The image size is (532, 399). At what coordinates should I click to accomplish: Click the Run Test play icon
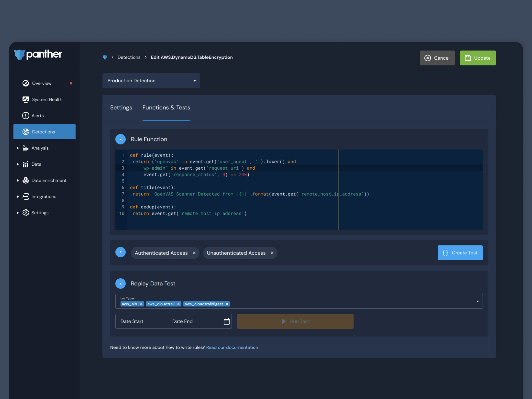[x=284, y=321]
